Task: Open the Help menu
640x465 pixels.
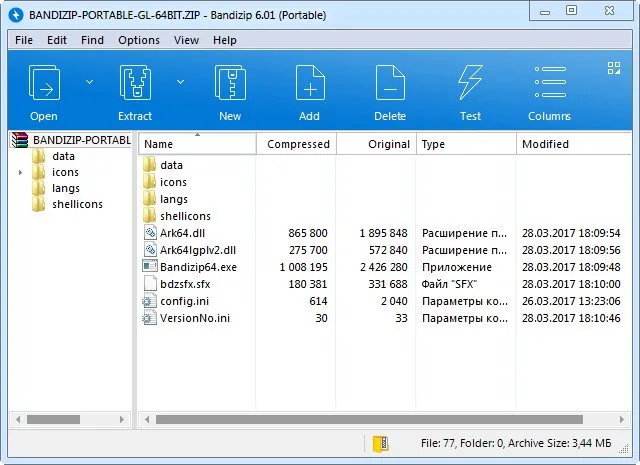Action: (225, 40)
